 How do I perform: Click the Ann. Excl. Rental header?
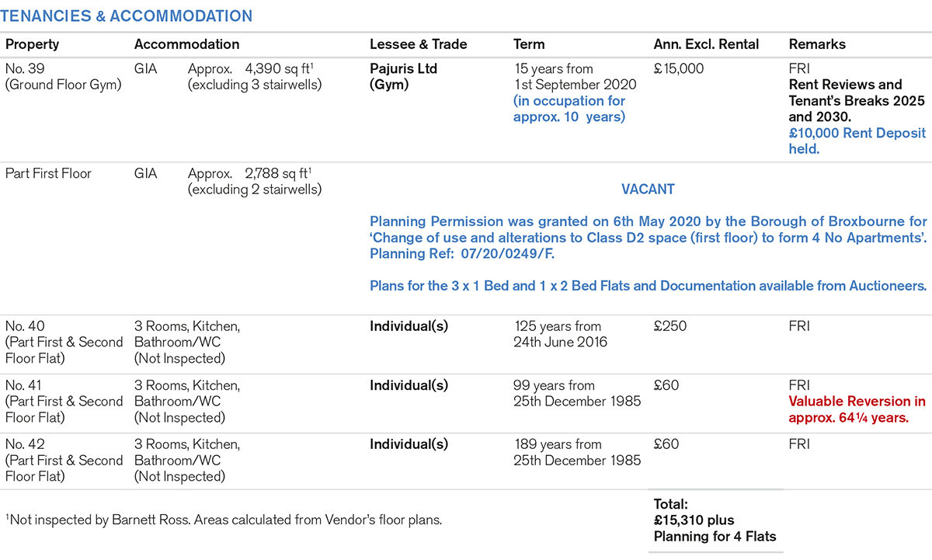(x=706, y=44)
